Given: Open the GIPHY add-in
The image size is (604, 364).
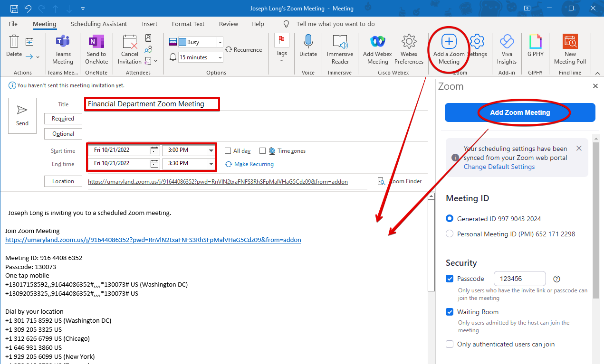Looking at the screenshot, I should 535,43.
